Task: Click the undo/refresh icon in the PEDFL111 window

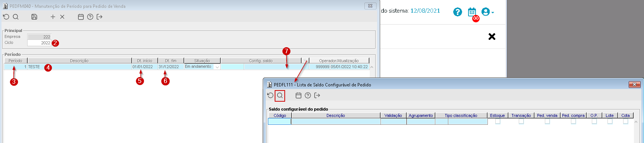Action: point(270,96)
